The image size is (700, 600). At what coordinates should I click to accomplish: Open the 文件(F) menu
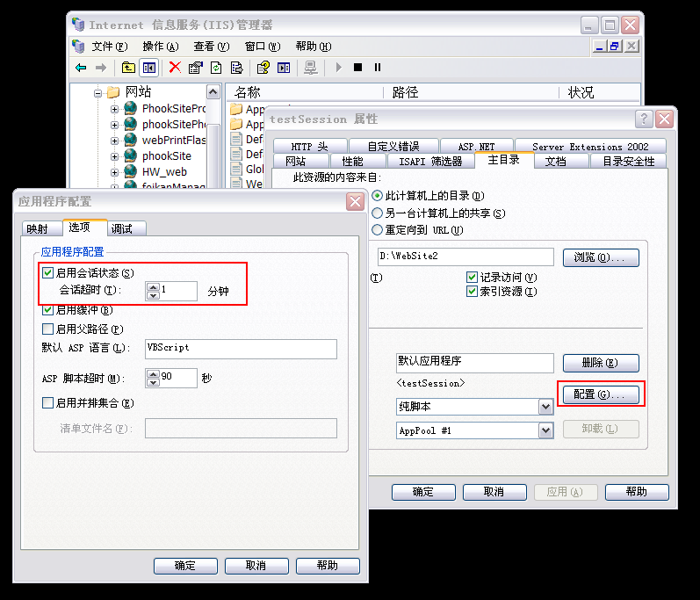110,46
